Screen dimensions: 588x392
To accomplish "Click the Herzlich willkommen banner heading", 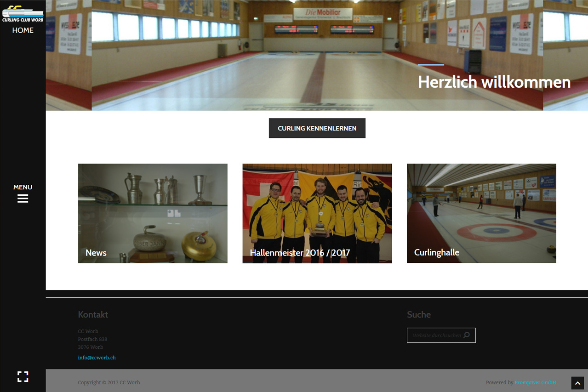I will (x=494, y=82).
